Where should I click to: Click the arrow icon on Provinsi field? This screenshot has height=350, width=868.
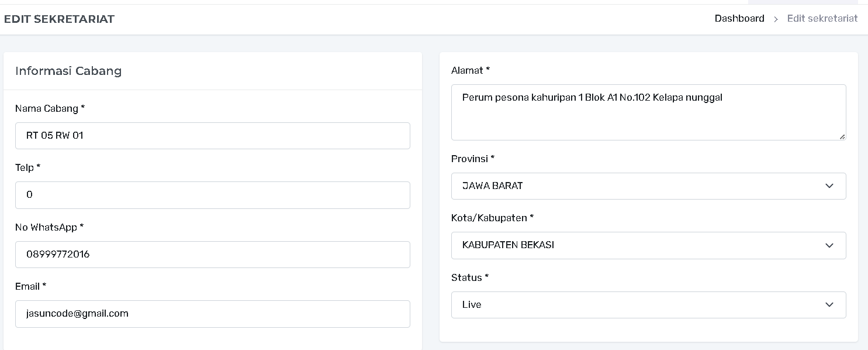(x=829, y=186)
